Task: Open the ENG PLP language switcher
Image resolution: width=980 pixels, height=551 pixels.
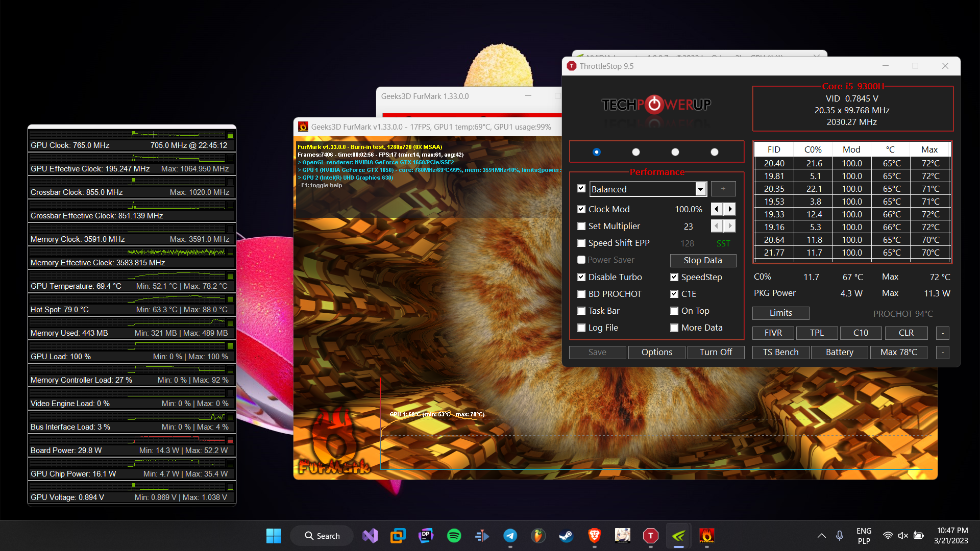Action: click(864, 536)
